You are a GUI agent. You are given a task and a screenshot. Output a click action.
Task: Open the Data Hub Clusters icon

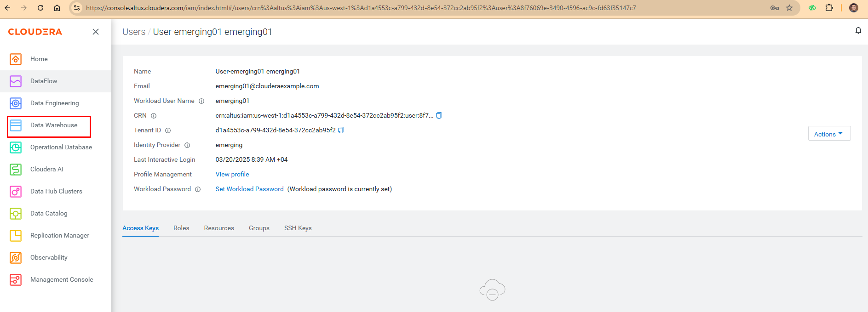[16, 192]
